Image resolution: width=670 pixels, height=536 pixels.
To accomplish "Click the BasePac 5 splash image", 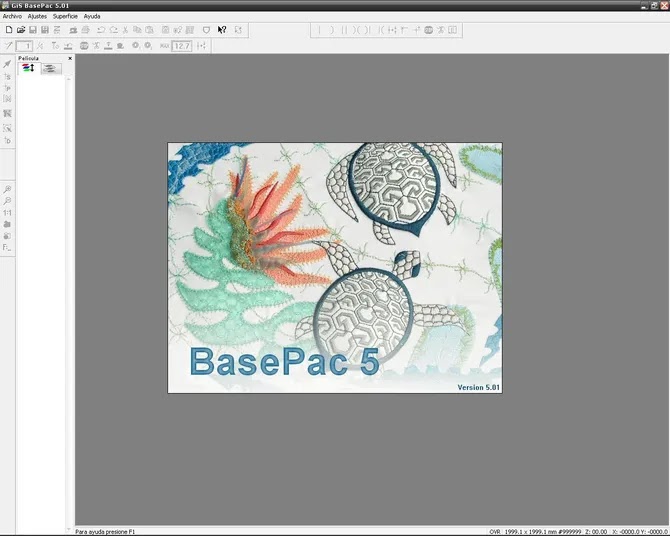I will [x=335, y=268].
